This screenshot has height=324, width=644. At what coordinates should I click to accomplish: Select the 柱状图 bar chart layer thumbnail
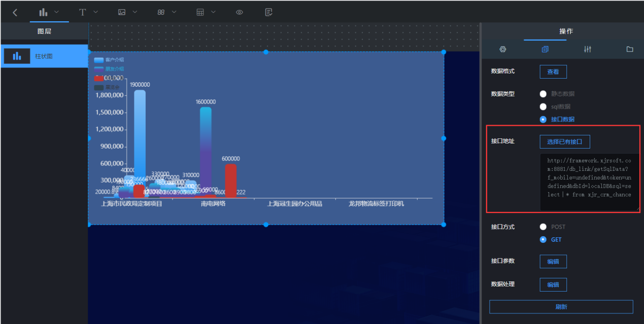(17, 56)
